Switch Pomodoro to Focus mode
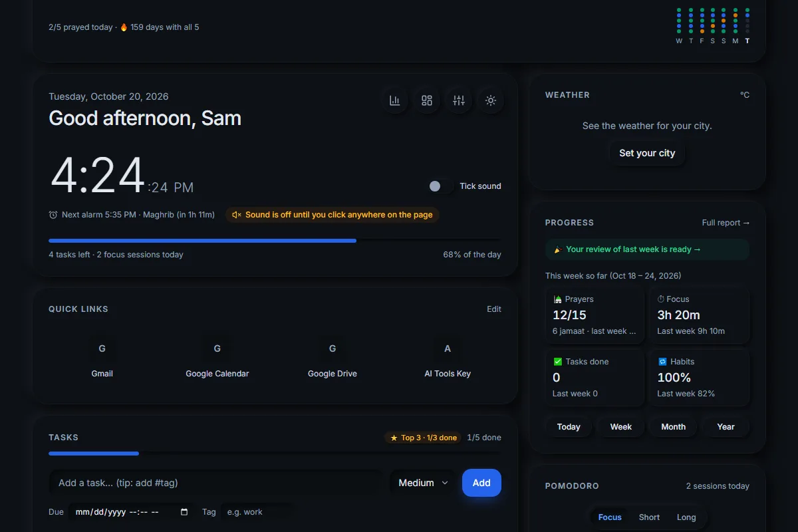The image size is (798, 532). click(610, 517)
